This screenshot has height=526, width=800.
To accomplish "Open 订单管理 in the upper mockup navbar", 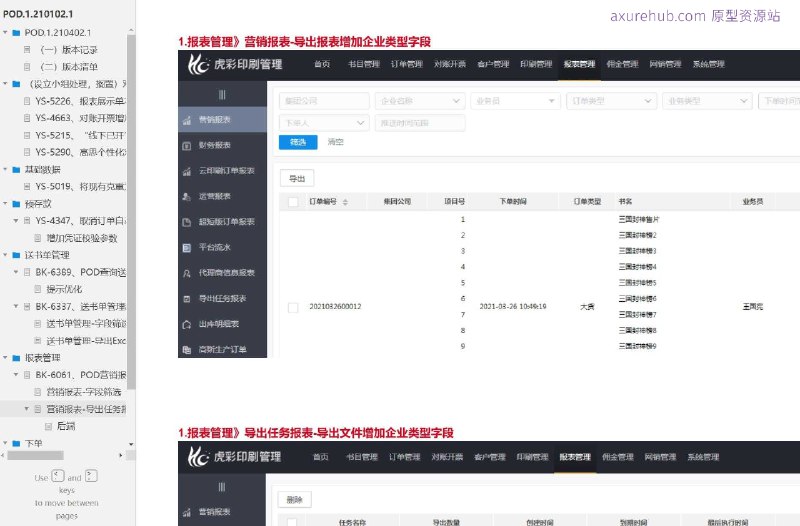I will (x=407, y=64).
